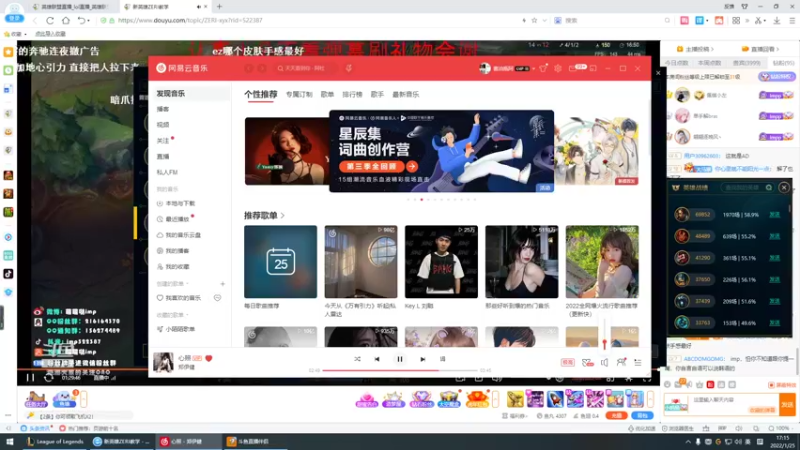This screenshot has height=450, width=800.
Task: Go forward with the NetEase forward arrow
Action: point(262,68)
